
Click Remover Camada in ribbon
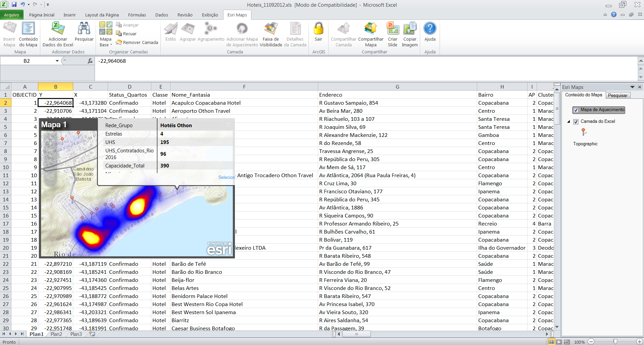[x=137, y=42]
